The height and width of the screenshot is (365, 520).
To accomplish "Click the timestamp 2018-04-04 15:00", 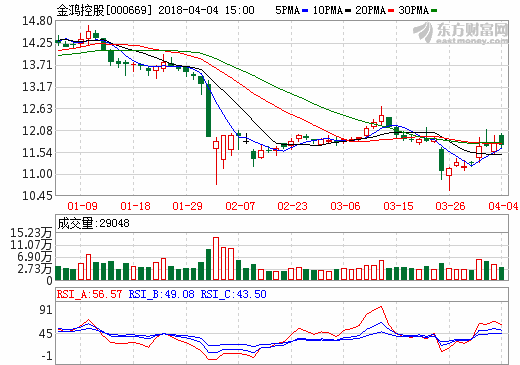I will coord(206,10).
